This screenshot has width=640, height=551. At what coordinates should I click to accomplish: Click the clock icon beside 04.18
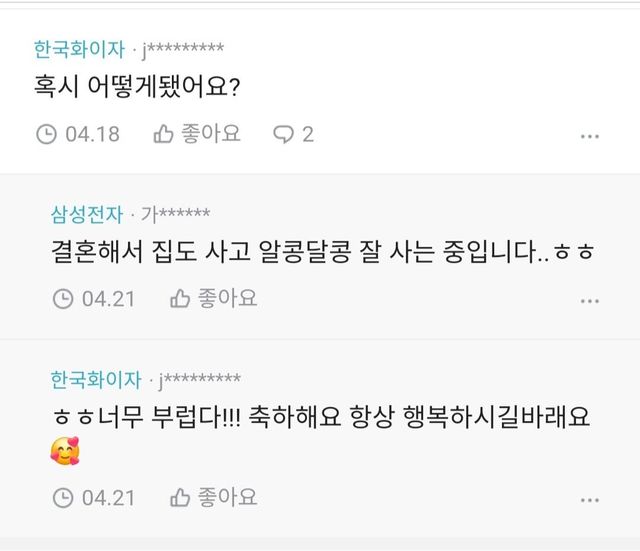click(x=46, y=134)
